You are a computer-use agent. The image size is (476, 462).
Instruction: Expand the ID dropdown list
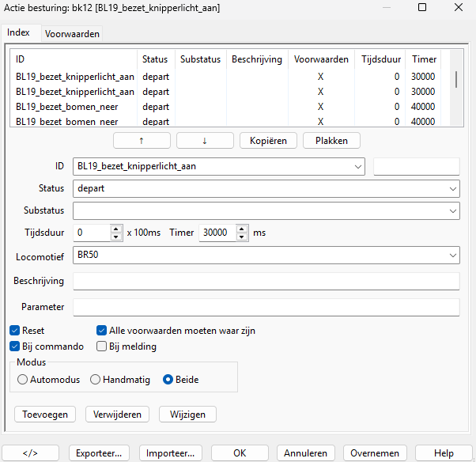pos(358,167)
